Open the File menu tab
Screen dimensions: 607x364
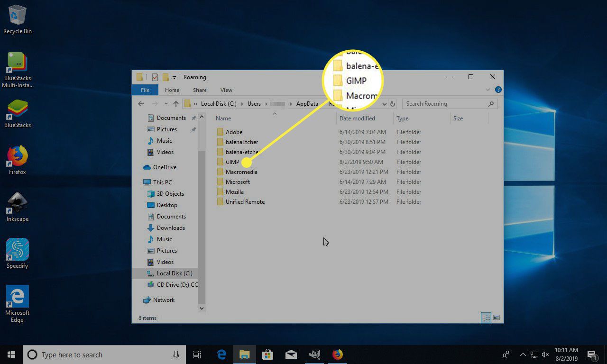(145, 90)
